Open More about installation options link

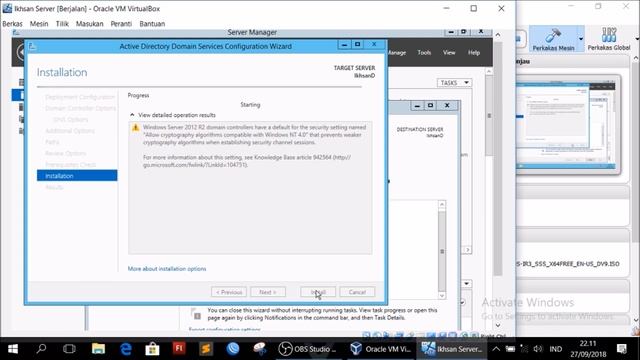pos(167,269)
